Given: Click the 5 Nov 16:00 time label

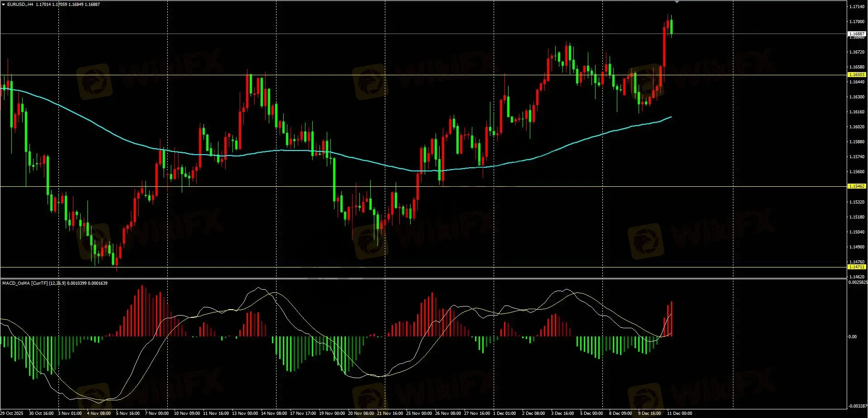Looking at the screenshot, I should click(x=128, y=413).
